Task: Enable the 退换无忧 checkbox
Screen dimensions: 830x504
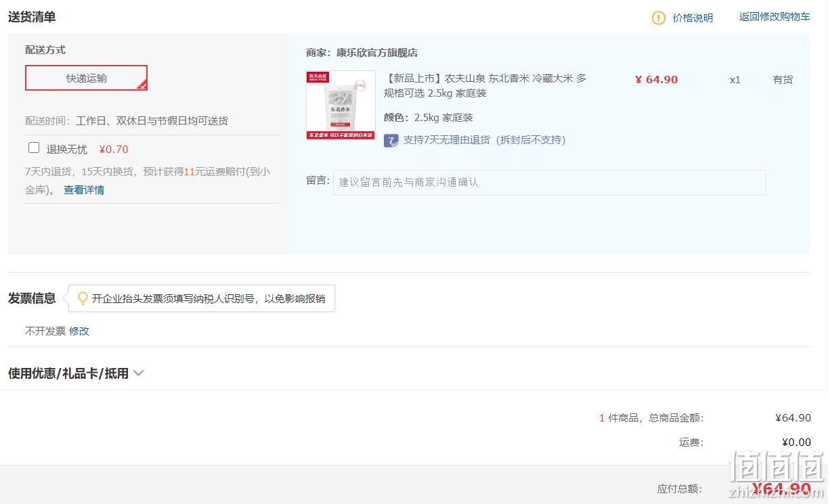Action: [34, 148]
